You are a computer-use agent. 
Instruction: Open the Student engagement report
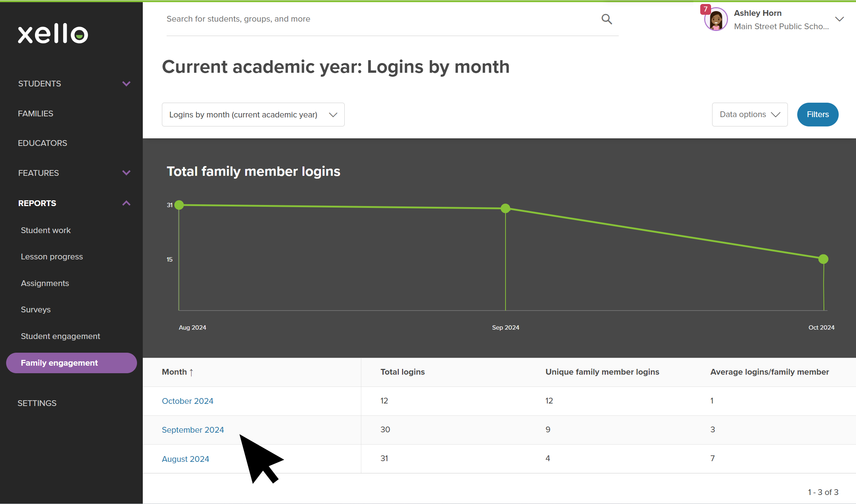pos(61,336)
